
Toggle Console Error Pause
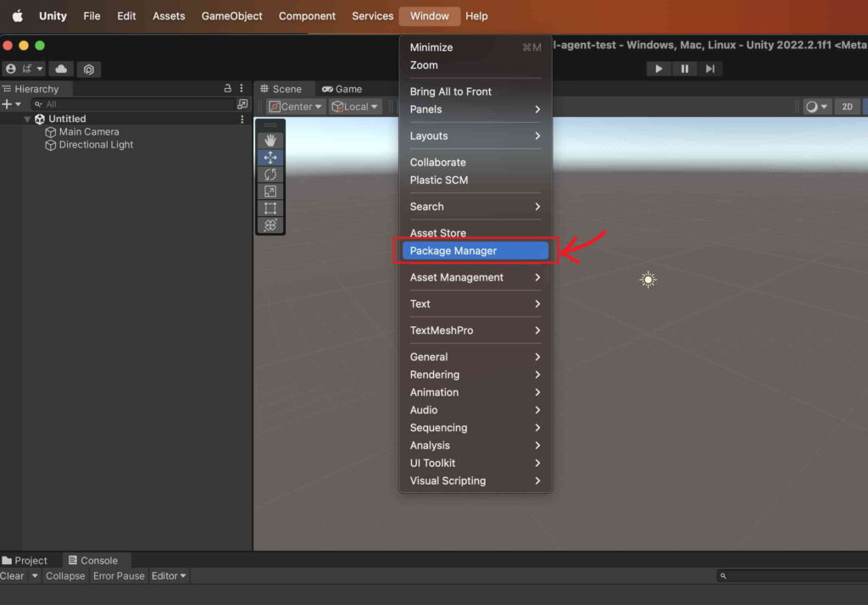[119, 575]
